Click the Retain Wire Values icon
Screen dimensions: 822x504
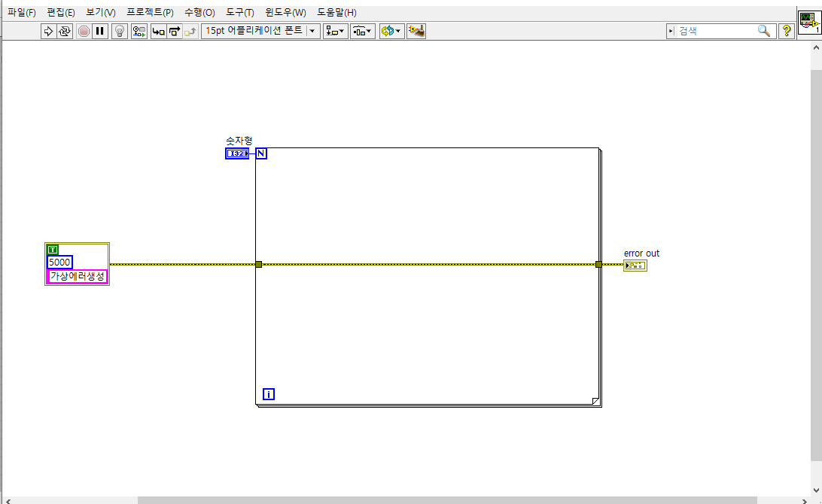tap(139, 31)
